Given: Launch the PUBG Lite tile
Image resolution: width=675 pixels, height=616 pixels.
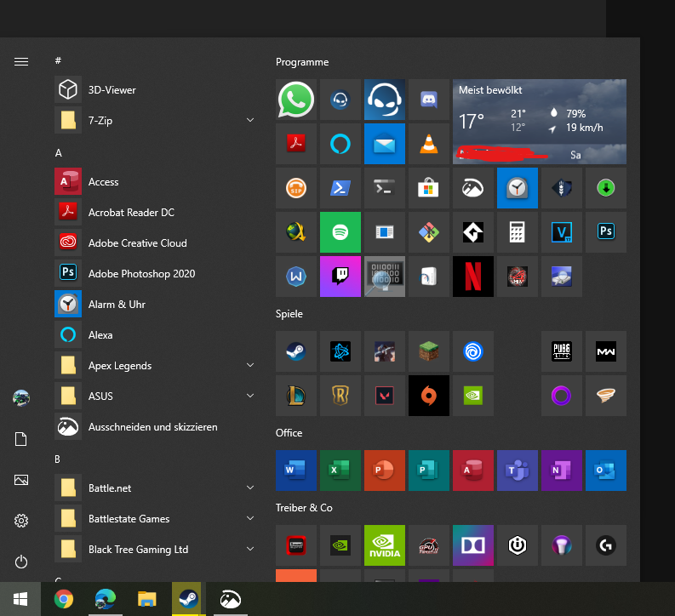Looking at the screenshot, I should click(x=561, y=351).
